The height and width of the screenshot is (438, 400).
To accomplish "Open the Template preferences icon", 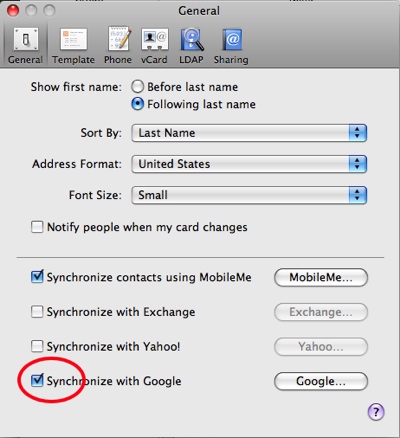I will pyautogui.click(x=73, y=46).
